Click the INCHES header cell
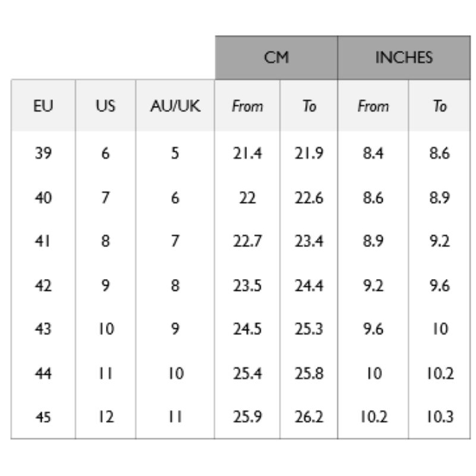The width and height of the screenshot is (476, 476). click(x=404, y=58)
